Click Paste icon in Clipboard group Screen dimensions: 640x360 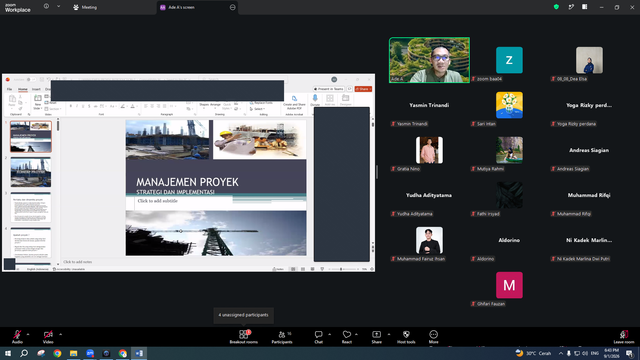pos(12,99)
